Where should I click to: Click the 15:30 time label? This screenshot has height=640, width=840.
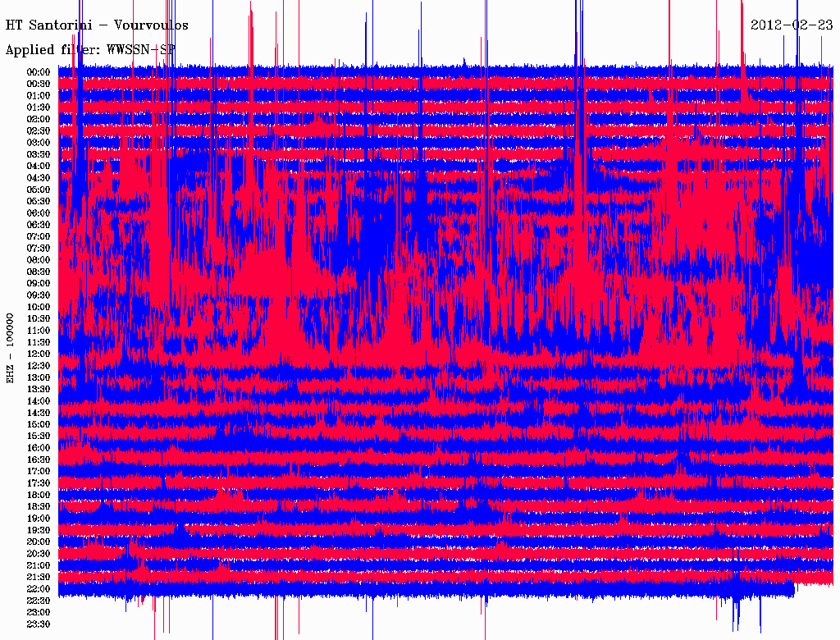pos(39,437)
